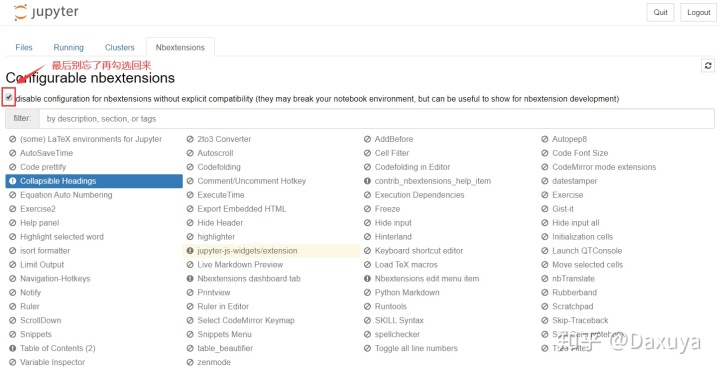Open the jupyter-js-widgets/extension entry
Screen dimensions: 720x374
tap(271, 251)
